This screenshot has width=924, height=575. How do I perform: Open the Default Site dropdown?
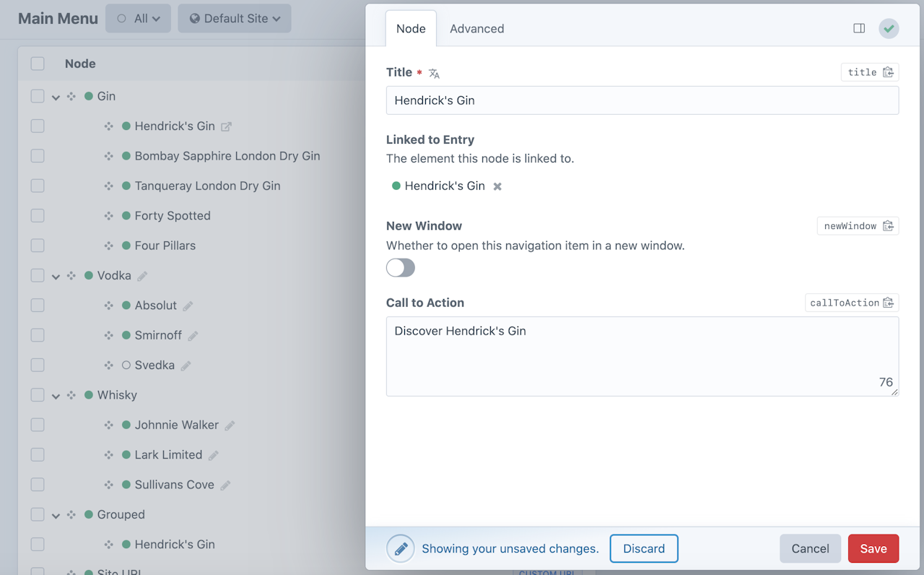pos(235,19)
